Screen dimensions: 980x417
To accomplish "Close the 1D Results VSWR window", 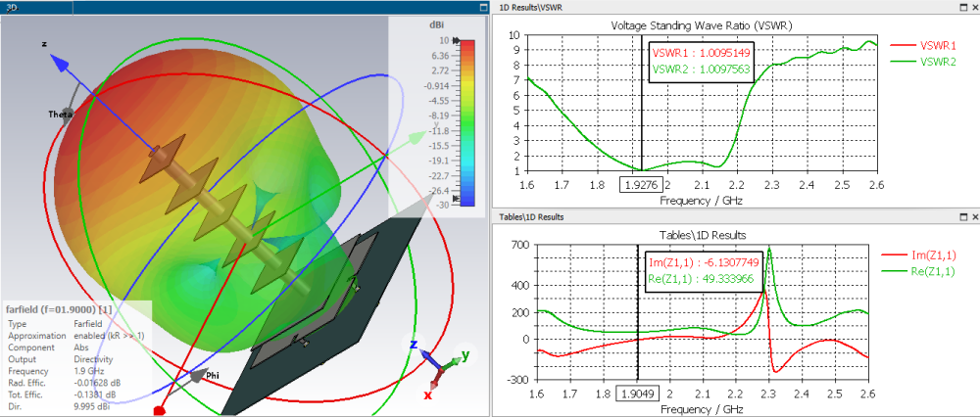I will (972, 7).
